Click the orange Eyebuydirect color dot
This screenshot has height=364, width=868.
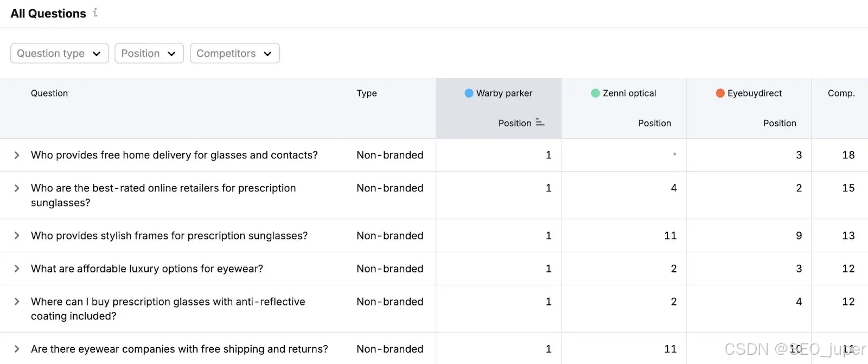point(720,93)
